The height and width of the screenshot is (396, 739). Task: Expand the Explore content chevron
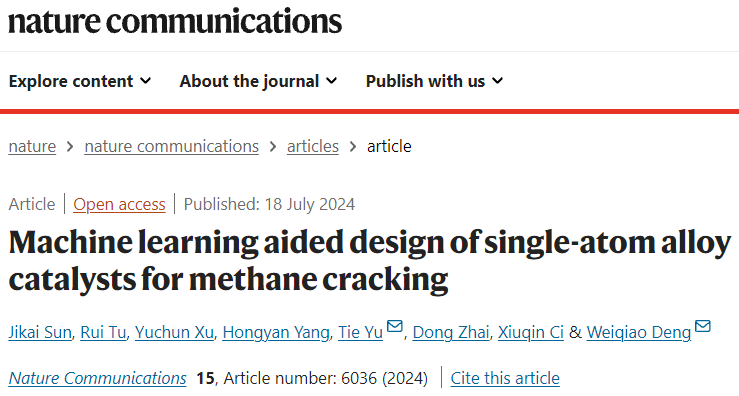coord(146,81)
